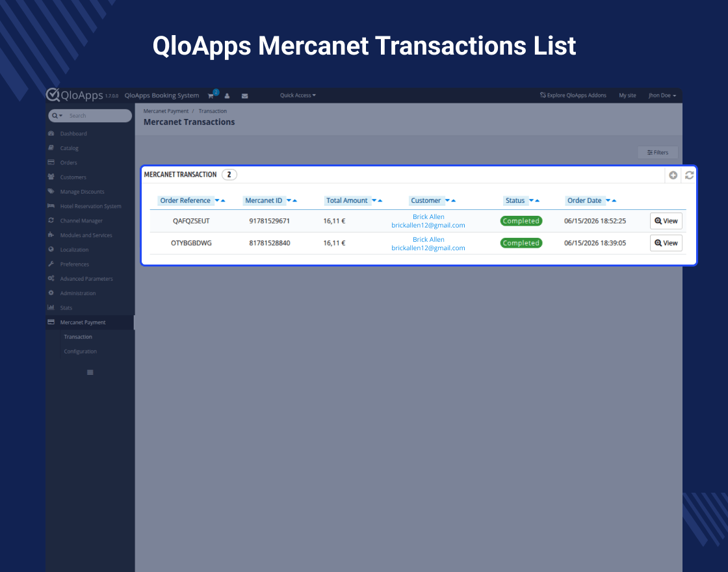This screenshot has width=728, height=572.
Task: Sort Order Reference ascending arrow
Action: 223,201
